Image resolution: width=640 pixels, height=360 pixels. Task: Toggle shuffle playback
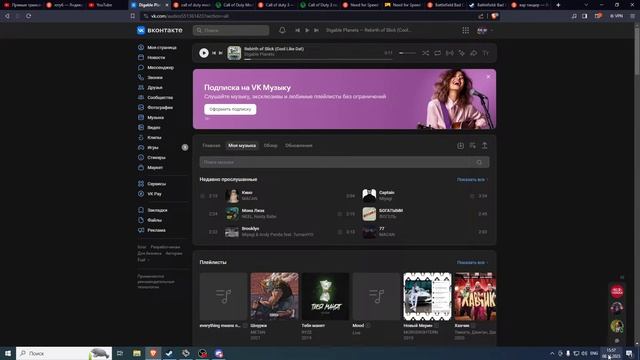click(425, 53)
